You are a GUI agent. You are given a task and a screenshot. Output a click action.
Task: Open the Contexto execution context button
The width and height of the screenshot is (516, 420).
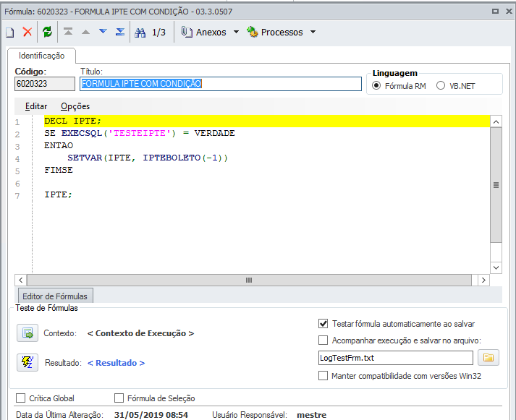click(x=28, y=333)
